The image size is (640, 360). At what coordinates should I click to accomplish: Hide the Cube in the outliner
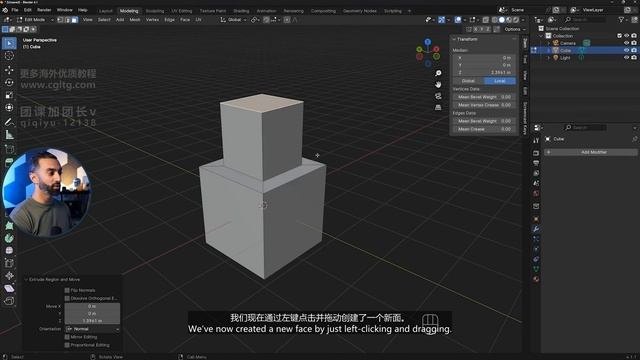(627, 50)
